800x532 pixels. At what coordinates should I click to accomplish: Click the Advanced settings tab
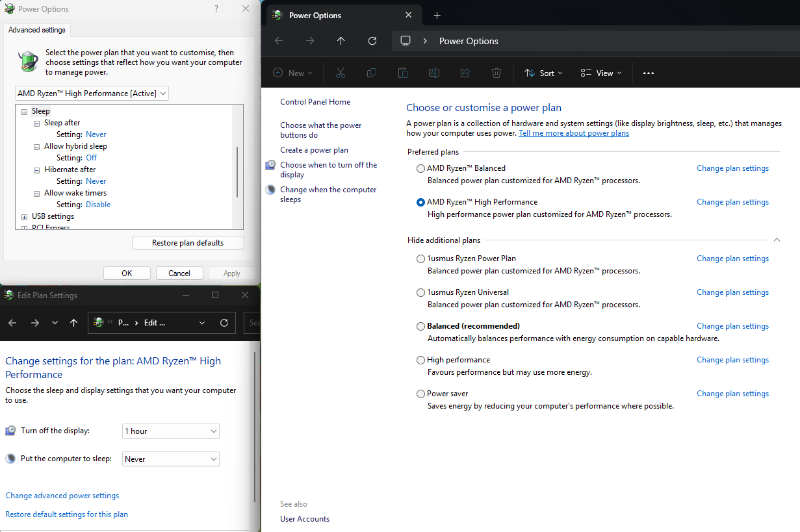pyautogui.click(x=37, y=30)
